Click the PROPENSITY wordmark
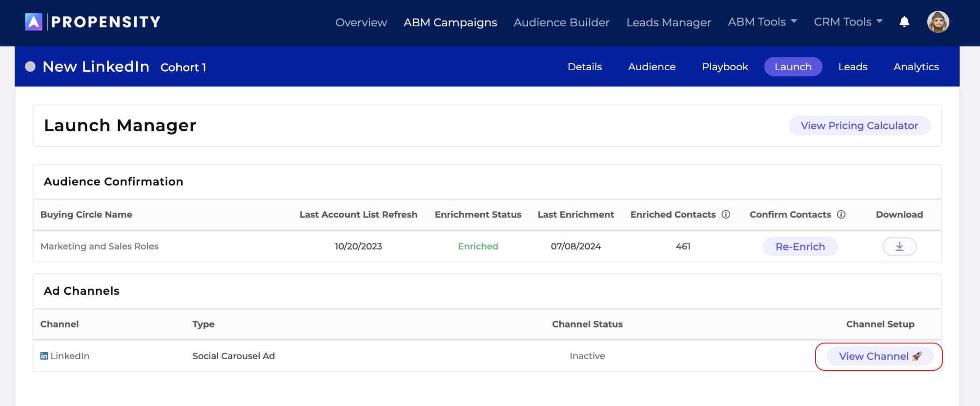The height and width of the screenshot is (406, 980). [x=106, y=22]
